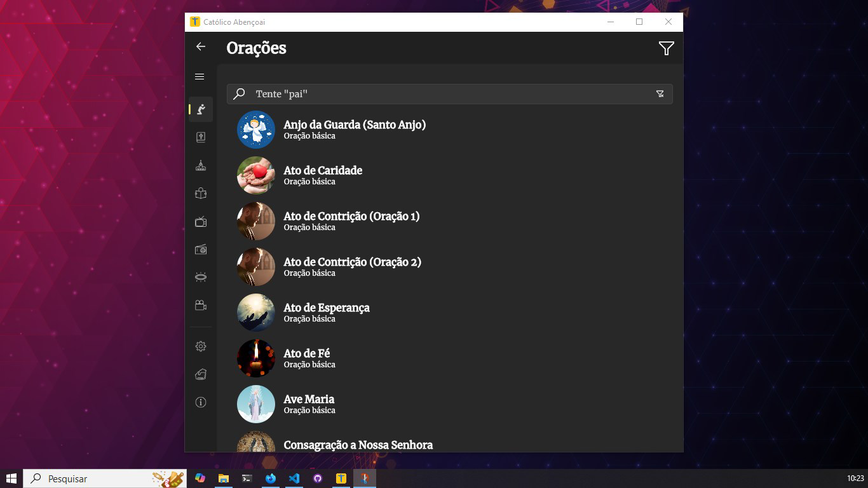Open Ato de Contrição (Oração 1)

pyautogui.click(x=450, y=221)
